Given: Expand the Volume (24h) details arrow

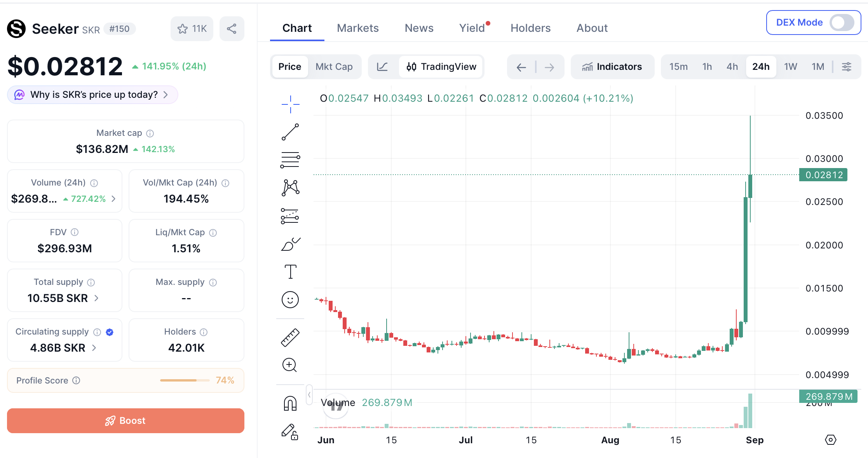Looking at the screenshot, I should [x=113, y=199].
